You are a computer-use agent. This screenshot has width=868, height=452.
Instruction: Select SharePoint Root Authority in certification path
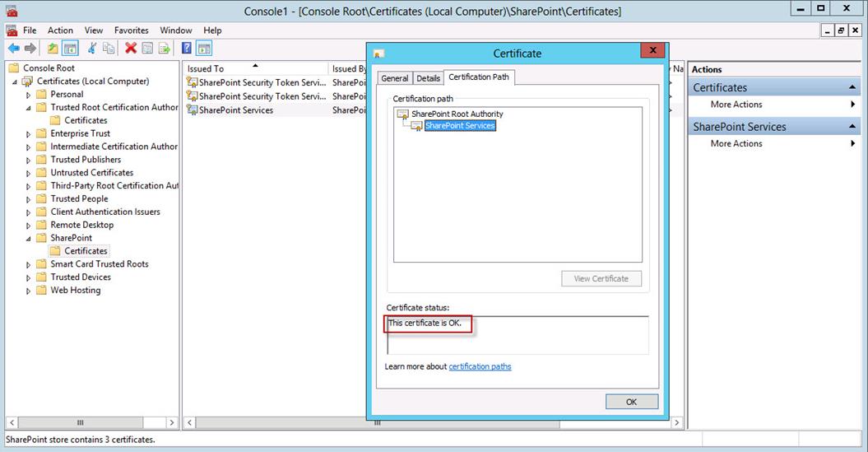(x=457, y=114)
